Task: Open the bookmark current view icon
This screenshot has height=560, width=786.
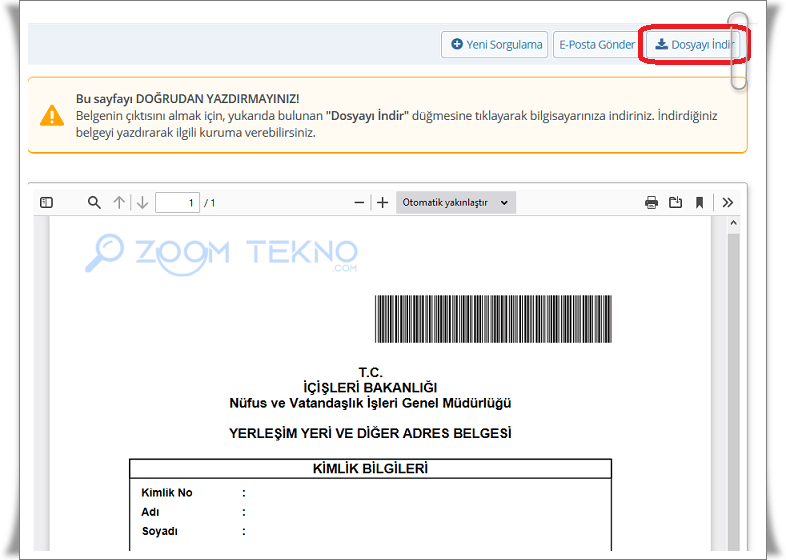Action: [699, 203]
